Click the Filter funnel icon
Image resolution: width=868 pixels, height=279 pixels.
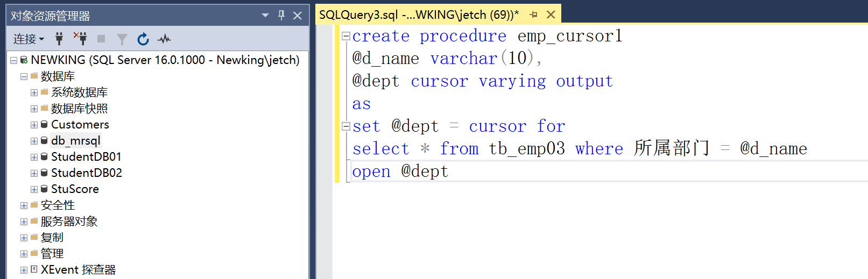pyautogui.click(x=122, y=39)
